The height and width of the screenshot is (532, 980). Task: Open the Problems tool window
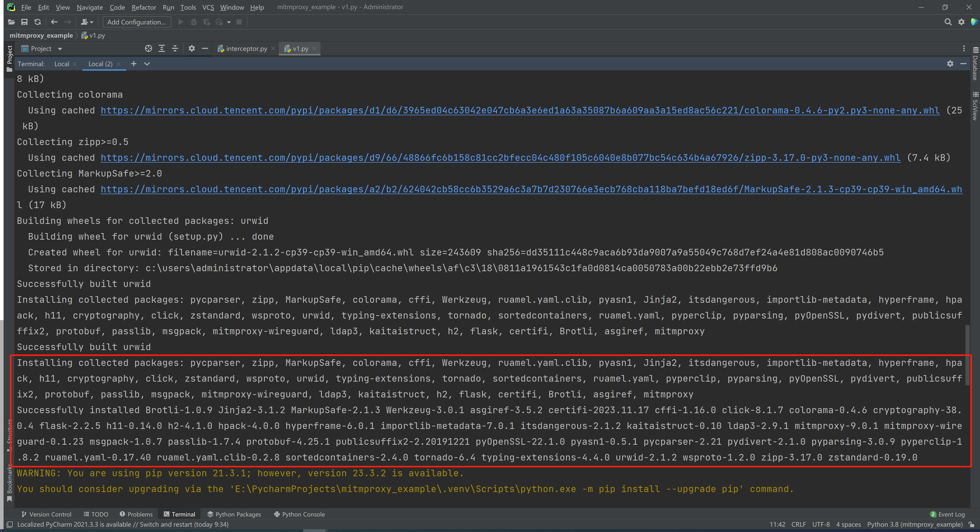pos(136,514)
